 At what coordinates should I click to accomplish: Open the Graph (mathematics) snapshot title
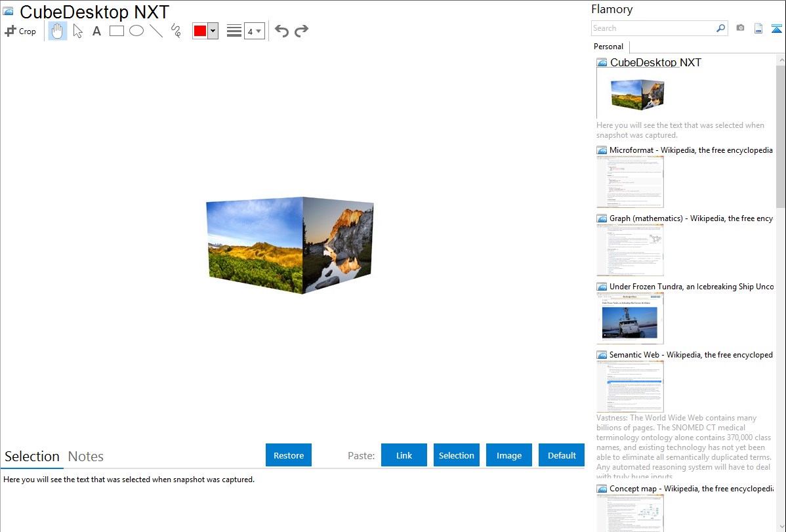(x=691, y=218)
